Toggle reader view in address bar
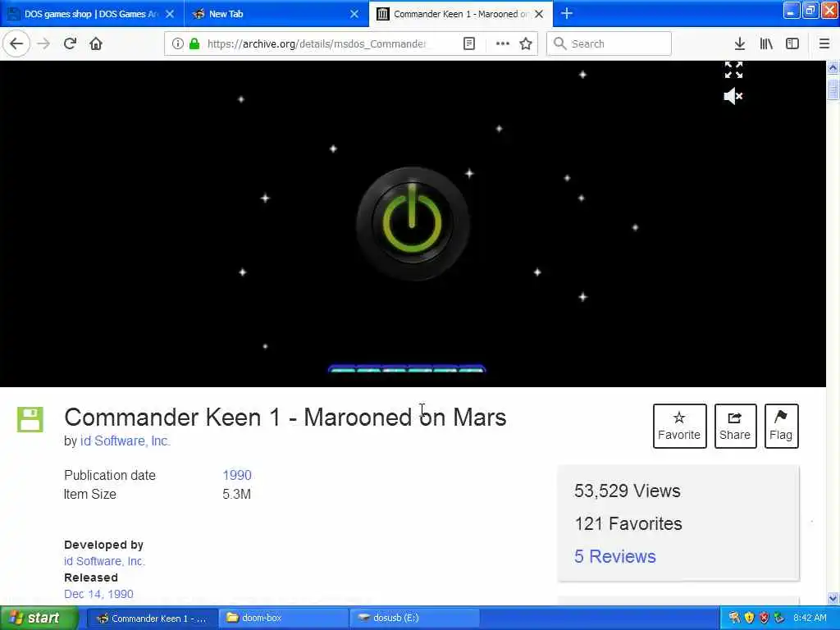The image size is (840, 630). 468,43
